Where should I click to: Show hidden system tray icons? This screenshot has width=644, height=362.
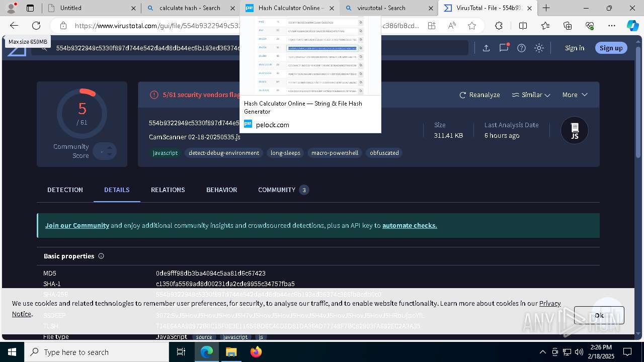pyautogui.click(x=542, y=352)
